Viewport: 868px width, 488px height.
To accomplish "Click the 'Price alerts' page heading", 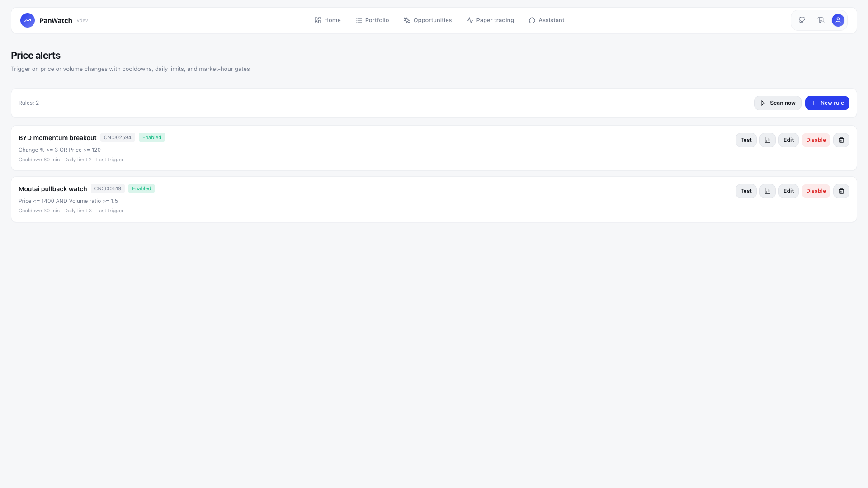I will [x=36, y=55].
